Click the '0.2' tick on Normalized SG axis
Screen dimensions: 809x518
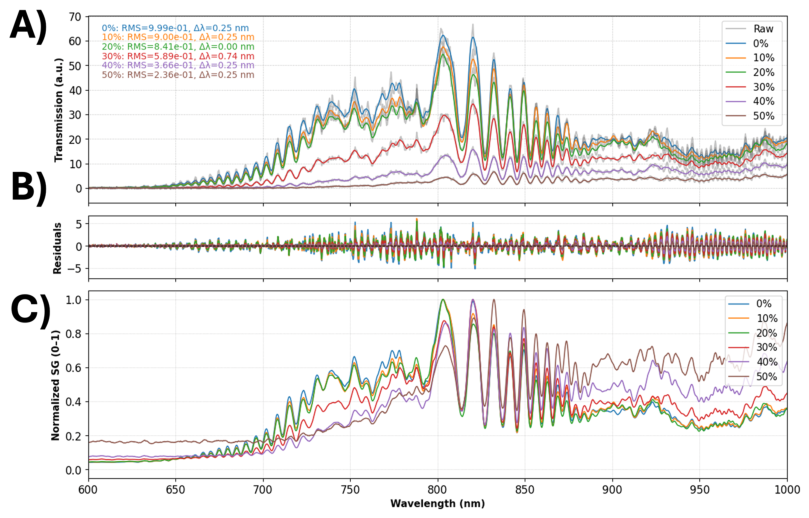tap(75, 436)
